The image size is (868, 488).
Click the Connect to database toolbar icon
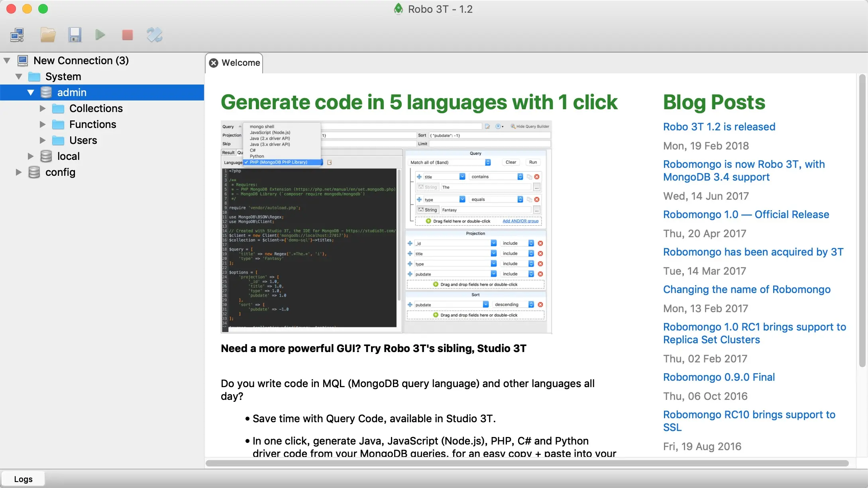point(17,35)
